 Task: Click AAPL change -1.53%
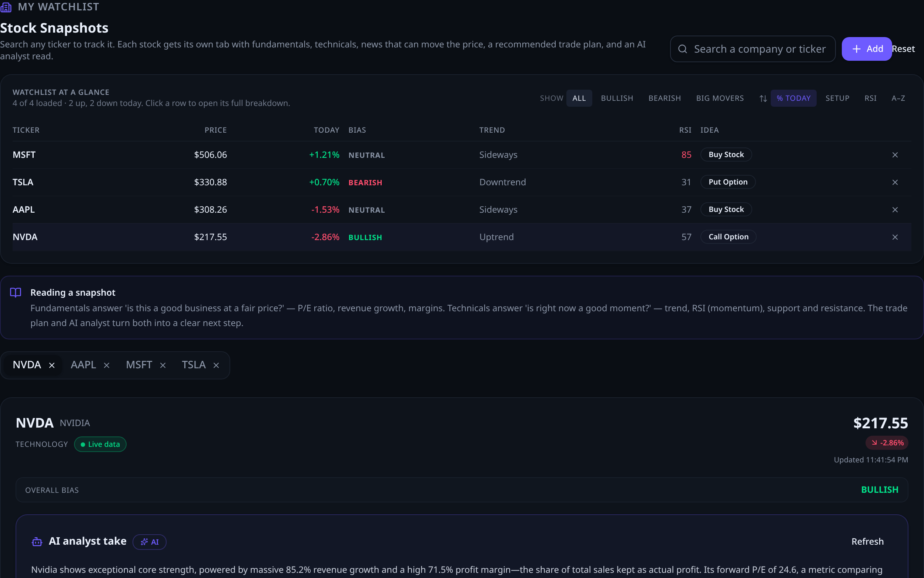point(325,210)
